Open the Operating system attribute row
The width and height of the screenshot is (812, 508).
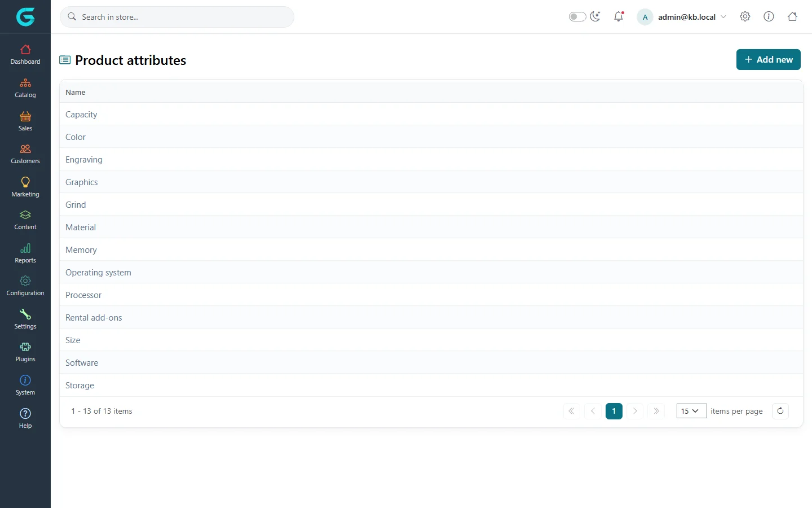click(431, 272)
